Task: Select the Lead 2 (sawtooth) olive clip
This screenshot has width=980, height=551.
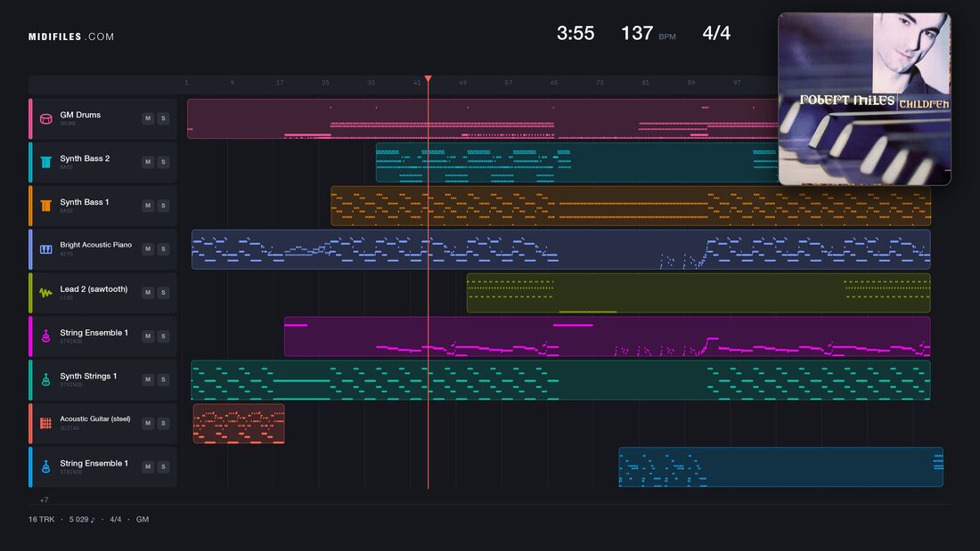Action: tap(698, 293)
